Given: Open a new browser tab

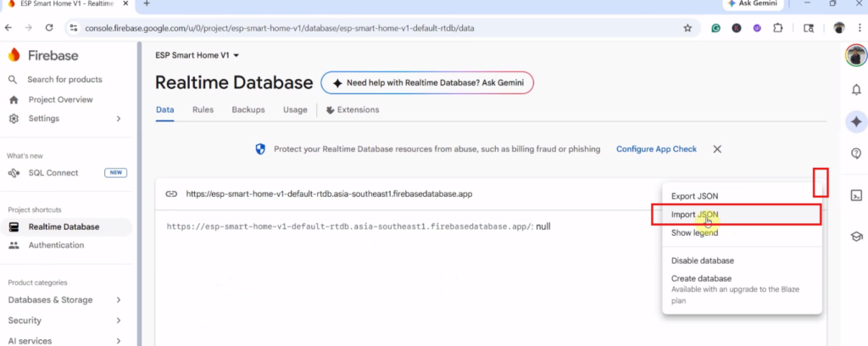Looking at the screenshot, I should [147, 3].
